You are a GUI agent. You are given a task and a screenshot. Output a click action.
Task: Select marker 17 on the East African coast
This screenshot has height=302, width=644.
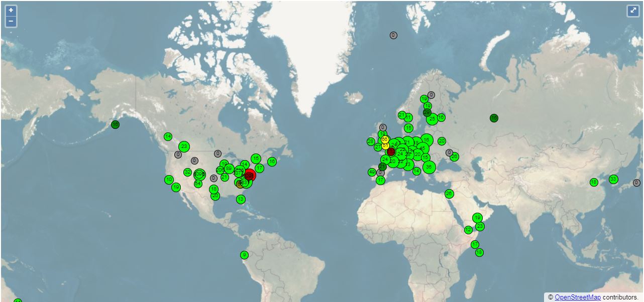coord(475,244)
